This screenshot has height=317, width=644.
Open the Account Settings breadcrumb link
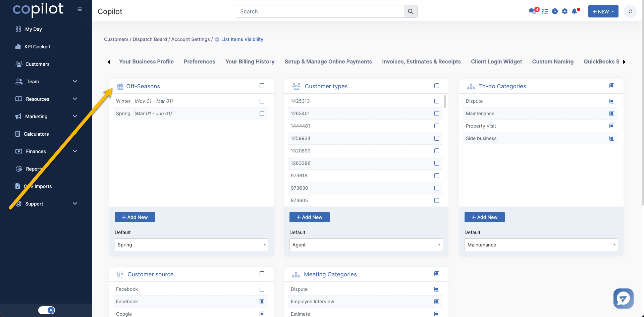point(191,39)
